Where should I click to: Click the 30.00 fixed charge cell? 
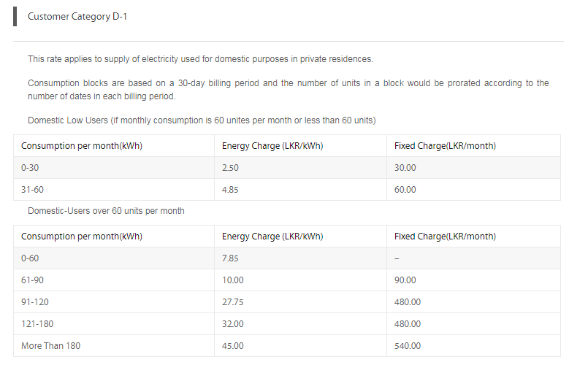(x=473, y=168)
